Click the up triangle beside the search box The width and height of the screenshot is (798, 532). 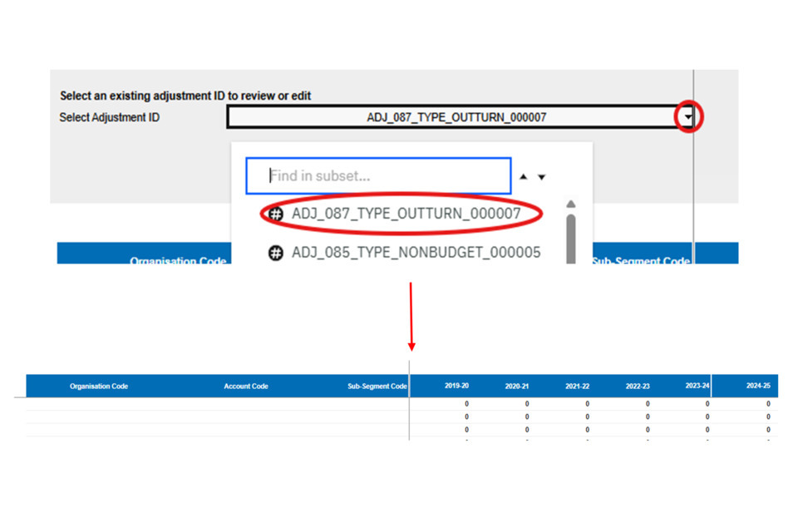pos(524,177)
